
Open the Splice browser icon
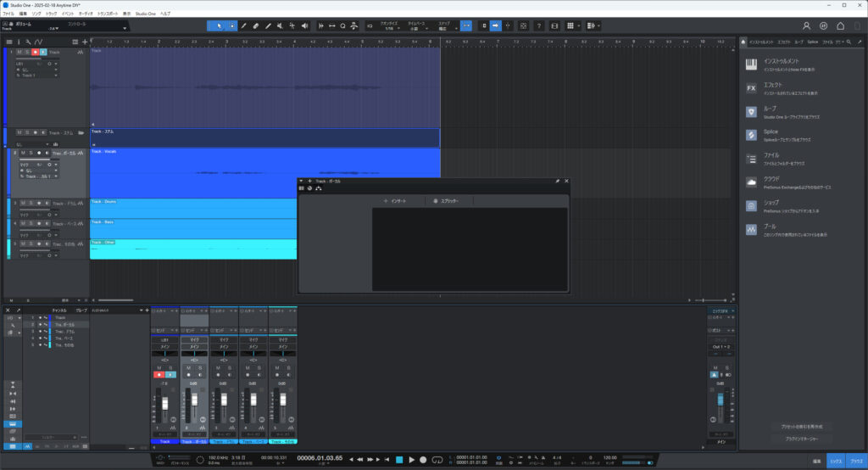pyautogui.click(x=751, y=135)
